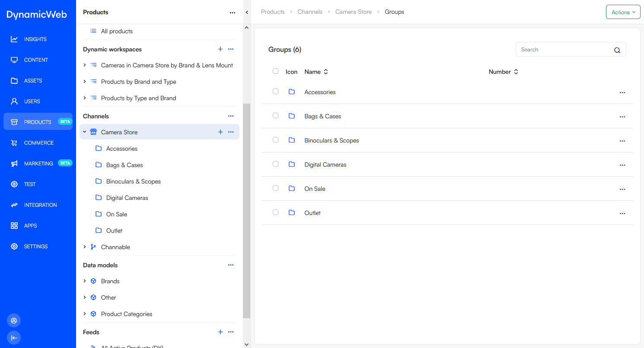Open the Actions dropdown button
Image resolution: width=644 pixels, height=348 pixels.
(x=623, y=12)
